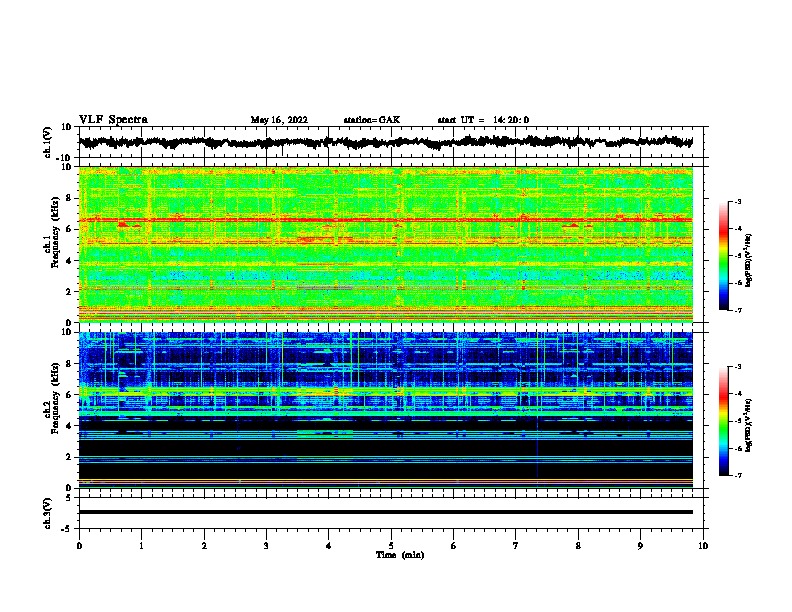Viewport: 792px width, 612px height.
Task: Click the lower colorbar log(PSD) unit label
Action: pyautogui.click(x=749, y=425)
